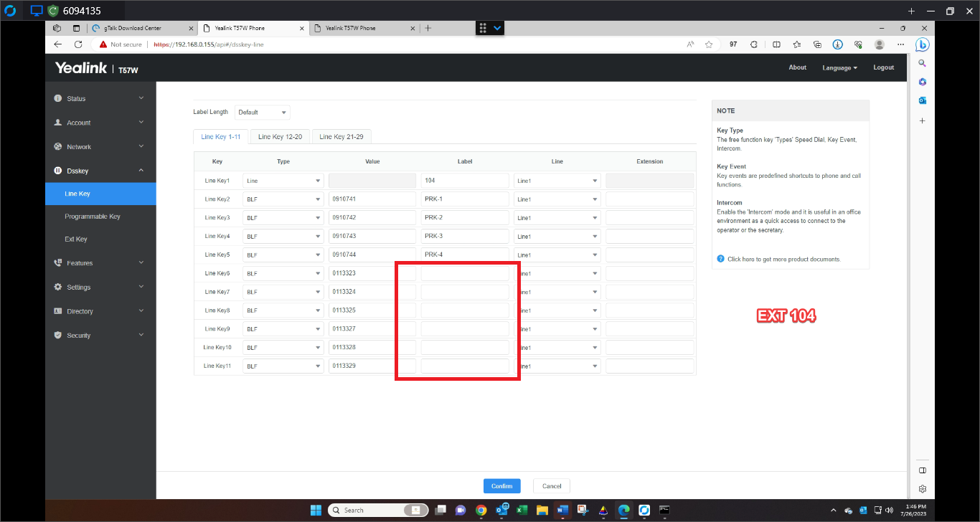This screenshot has height=522, width=980.
Task: Open the Edge profile avatar
Action: (880, 44)
